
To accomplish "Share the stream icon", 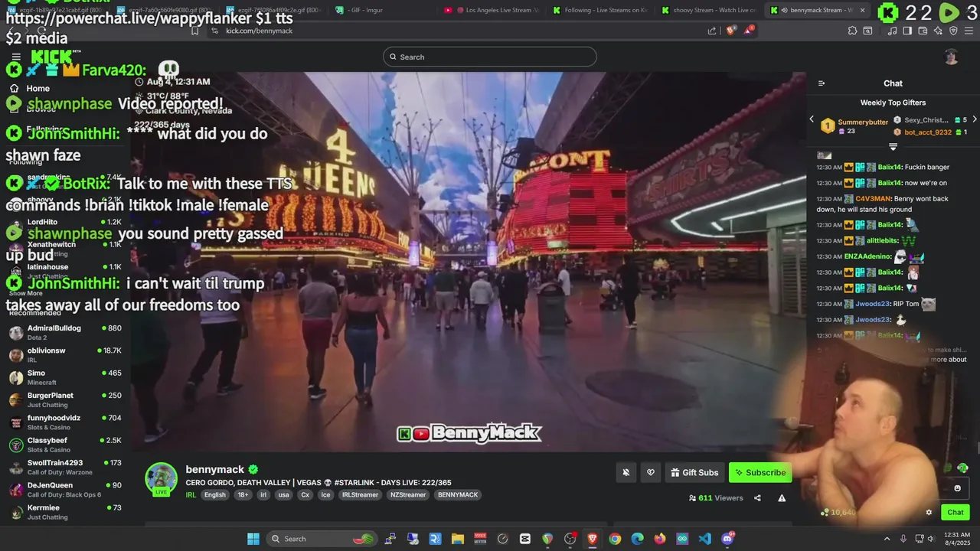I will [757, 498].
